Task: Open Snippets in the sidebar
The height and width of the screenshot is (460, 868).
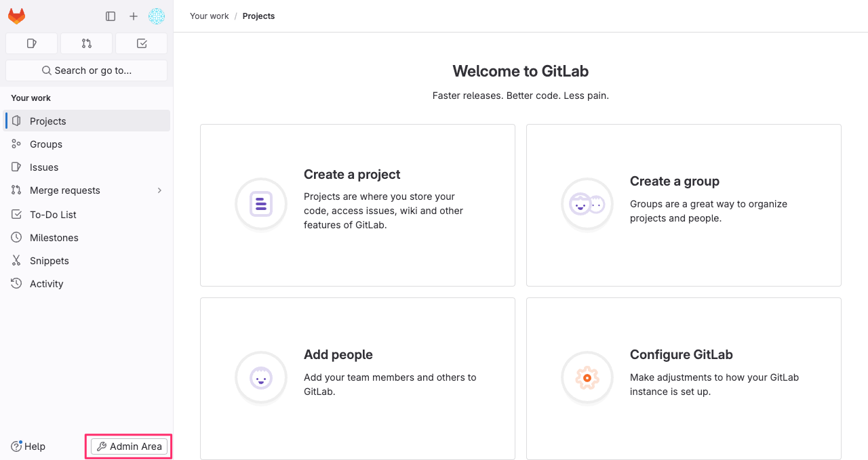Action: pos(87,261)
